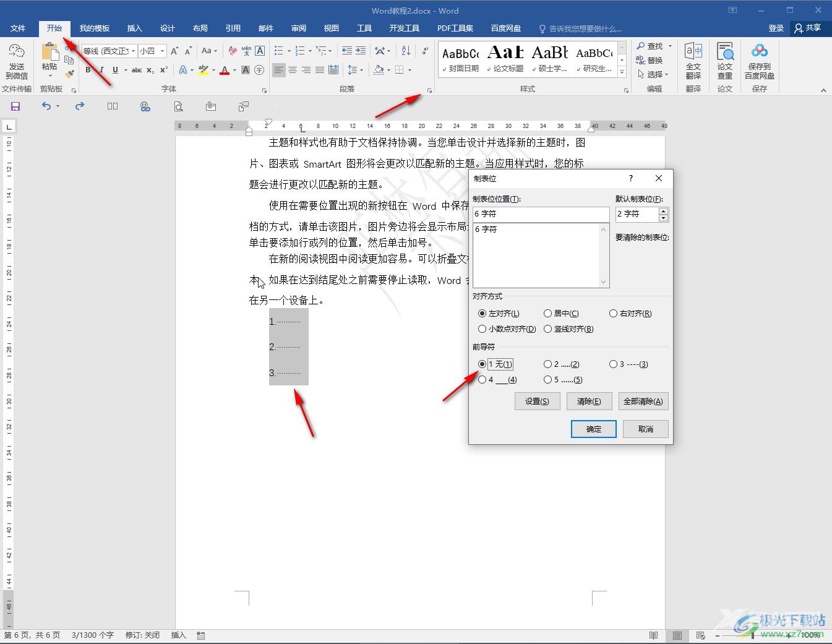The height and width of the screenshot is (644, 832).
Task: Open Print Preview magnifier icon
Action: 178,106
